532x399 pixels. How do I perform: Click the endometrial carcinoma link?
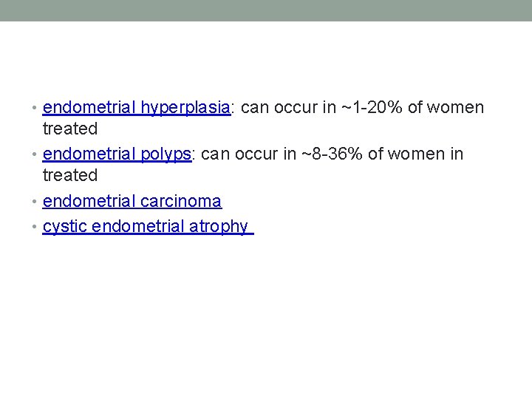pyautogui.click(x=132, y=201)
